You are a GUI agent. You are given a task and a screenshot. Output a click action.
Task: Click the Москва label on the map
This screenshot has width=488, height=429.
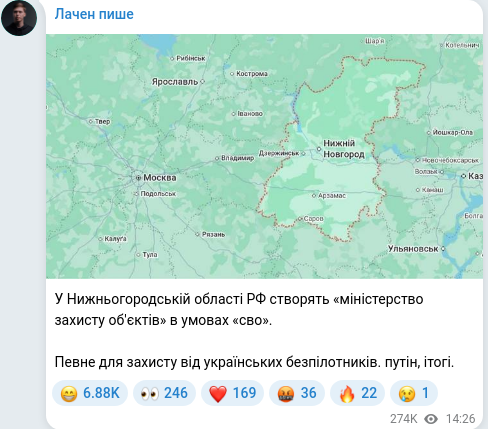(160, 178)
